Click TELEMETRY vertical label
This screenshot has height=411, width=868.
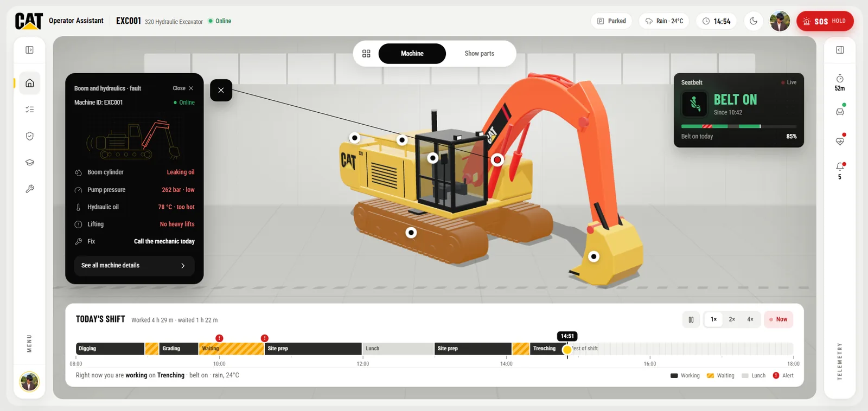[840, 361]
